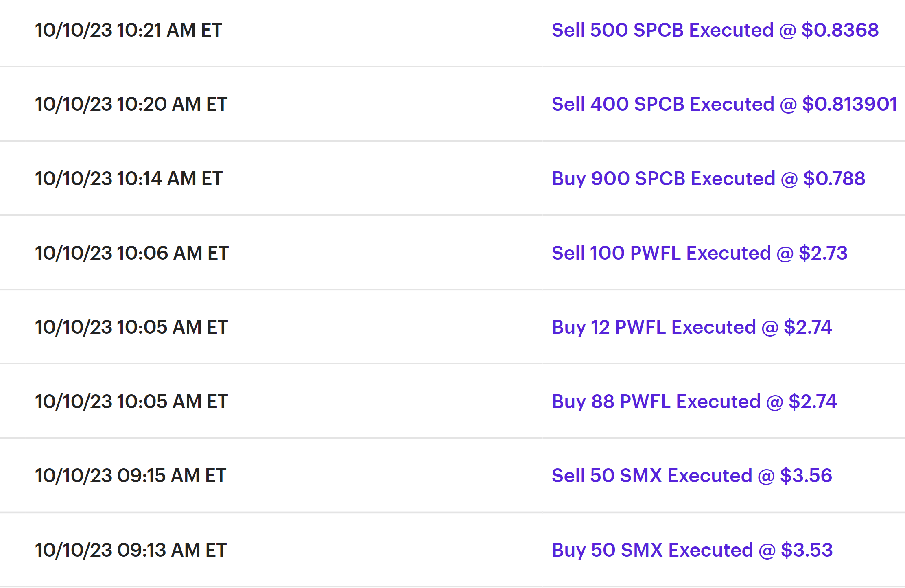Click the $0.813901 execution price
The image size is (905, 588).
(x=849, y=104)
